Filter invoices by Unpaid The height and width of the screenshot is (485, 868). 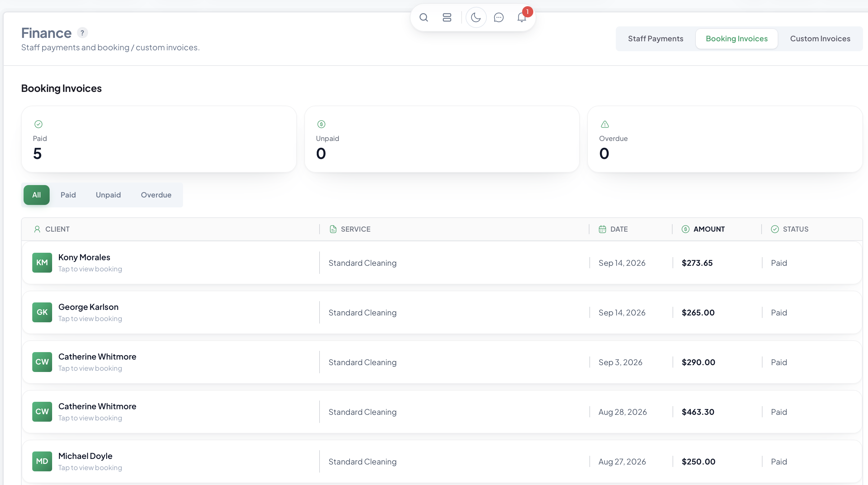(108, 195)
